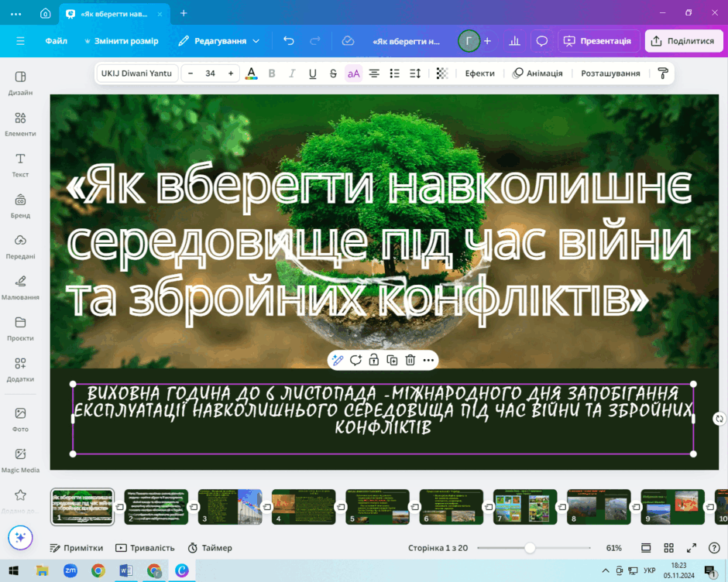The height and width of the screenshot is (582, 728).
Task: Open the transparency checkerboard control
Action: pyautogui.click(x=442, y=74)
